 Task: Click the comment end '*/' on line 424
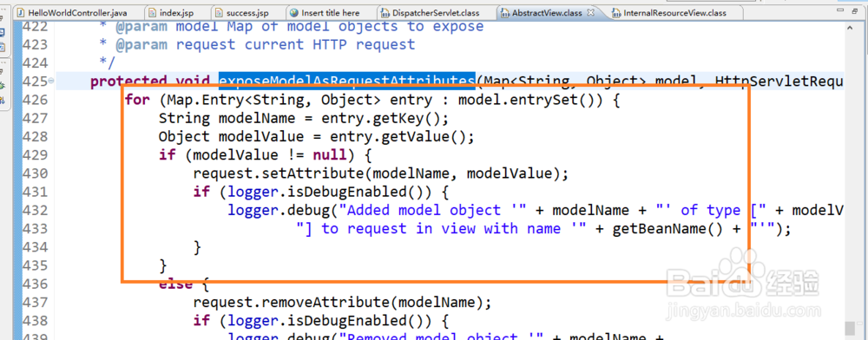[107, 63]
